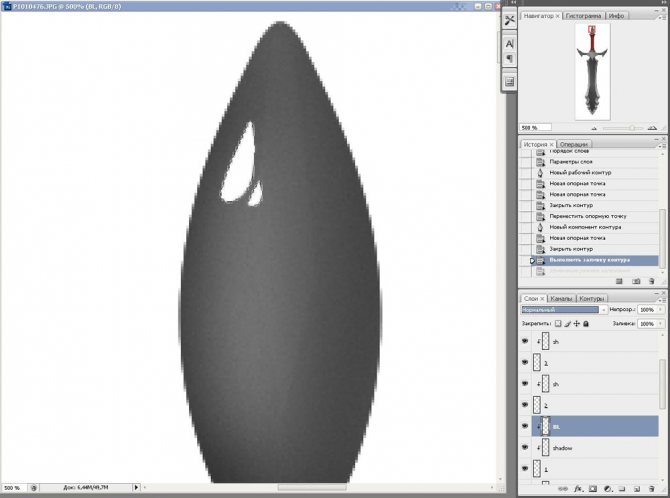The image size is (670, 498).
Task: Open the Layer Comps panel icon
Action: (509, 82)
